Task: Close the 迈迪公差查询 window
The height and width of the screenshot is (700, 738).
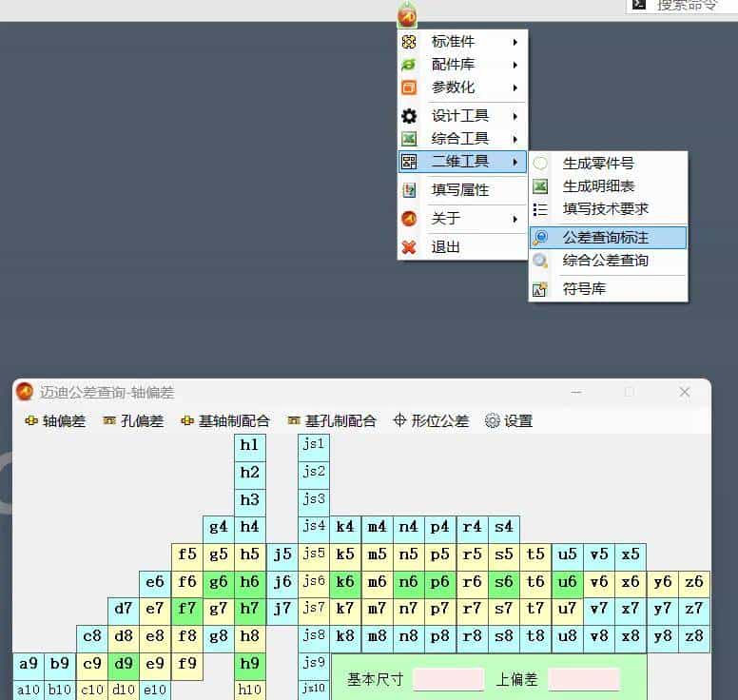Action: [685, 392]
